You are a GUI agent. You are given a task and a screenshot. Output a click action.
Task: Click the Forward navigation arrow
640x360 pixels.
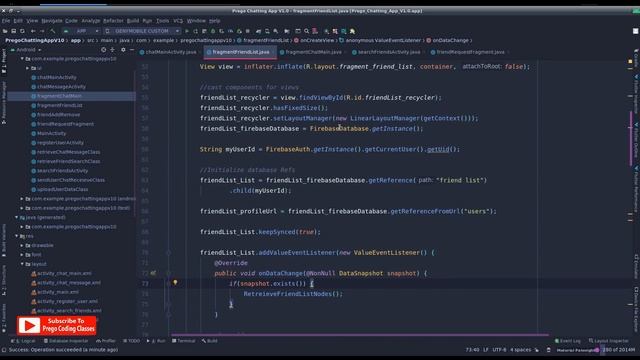pyautogui.click(x=42, y=31)
